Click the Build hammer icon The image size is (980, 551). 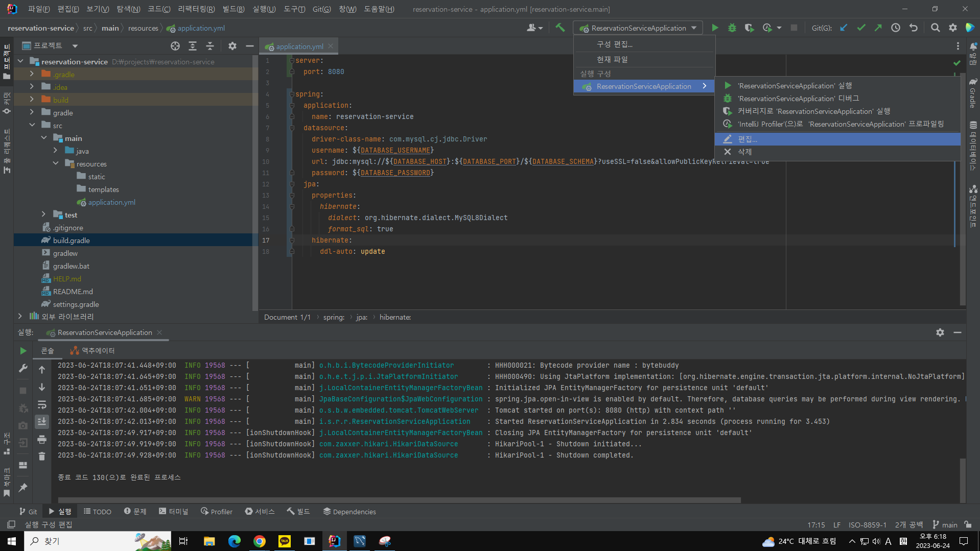(560, 28)
